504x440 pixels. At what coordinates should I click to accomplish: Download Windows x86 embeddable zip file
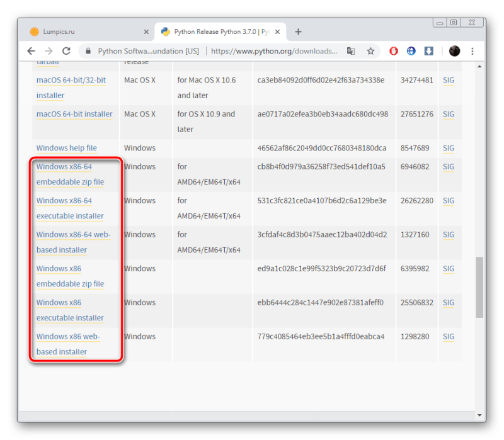(x=70, y=276)
